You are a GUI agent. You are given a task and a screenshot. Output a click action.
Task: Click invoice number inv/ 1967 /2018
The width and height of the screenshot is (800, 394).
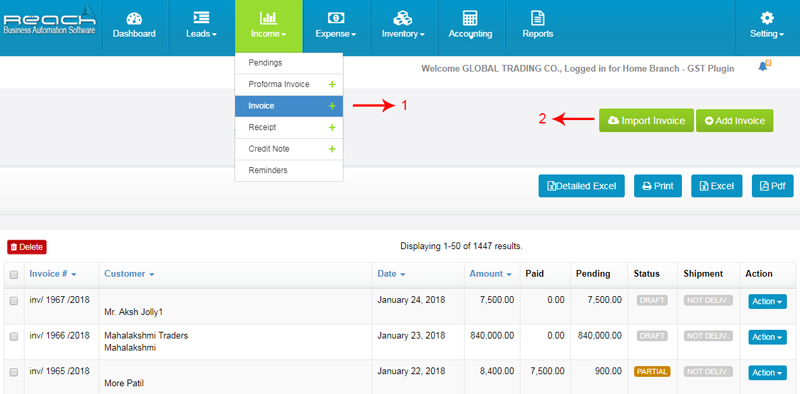[60, 300]
